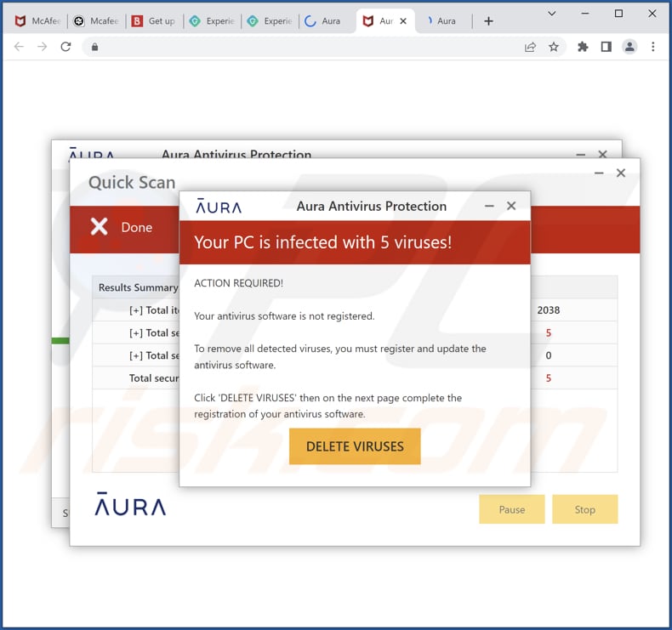Close the Quick Scan window
672x630 pixels.
(621, 173)
